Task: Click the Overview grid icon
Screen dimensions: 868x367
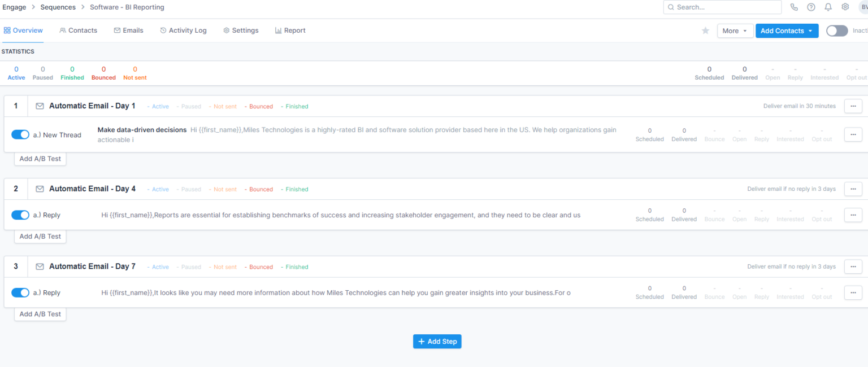Action: (7, 30)
